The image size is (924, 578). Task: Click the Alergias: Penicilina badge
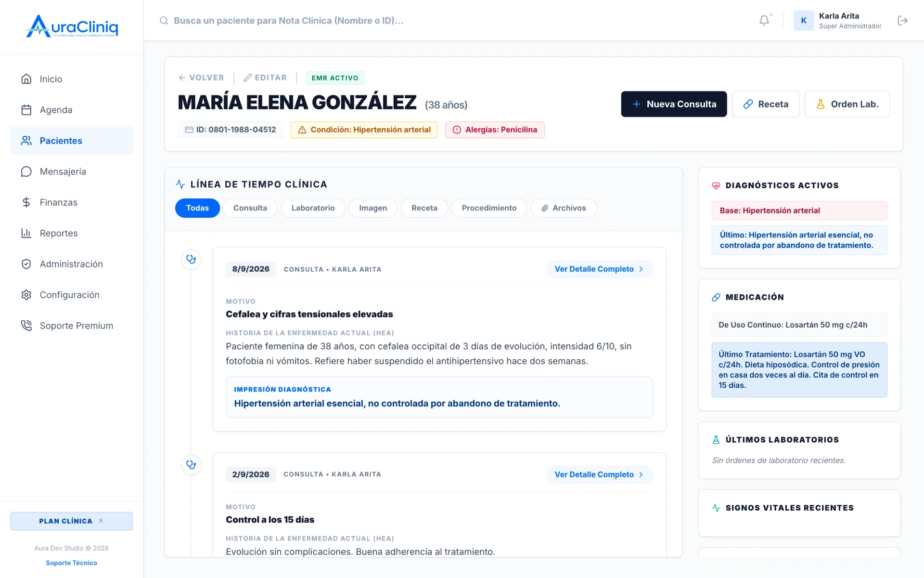click(x=495, y=130)
